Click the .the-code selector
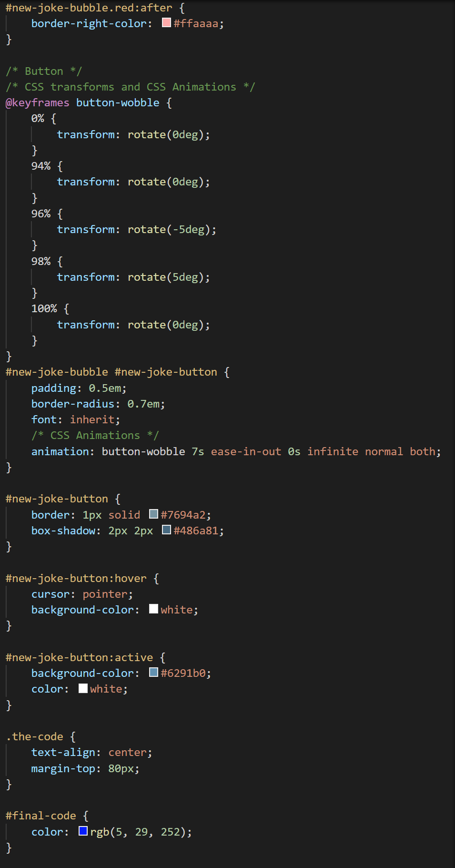455x868 pixels. [x=35, y=736]
